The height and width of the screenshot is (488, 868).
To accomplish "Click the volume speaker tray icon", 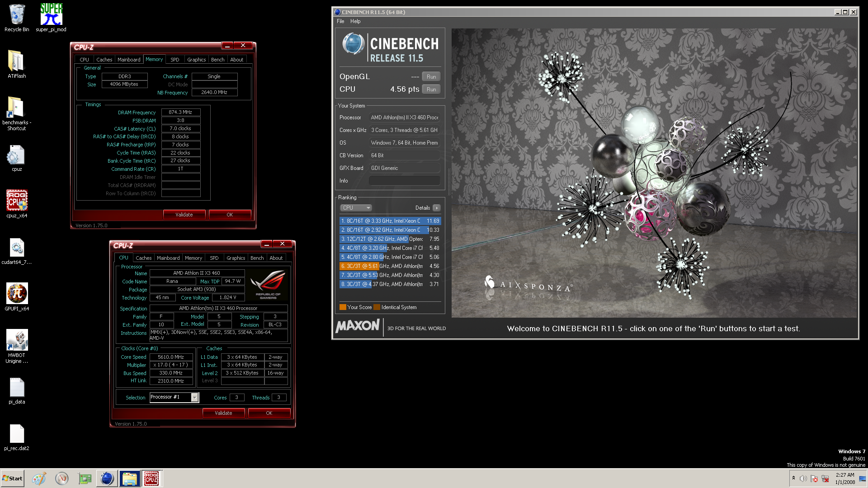I will [803, 479].
